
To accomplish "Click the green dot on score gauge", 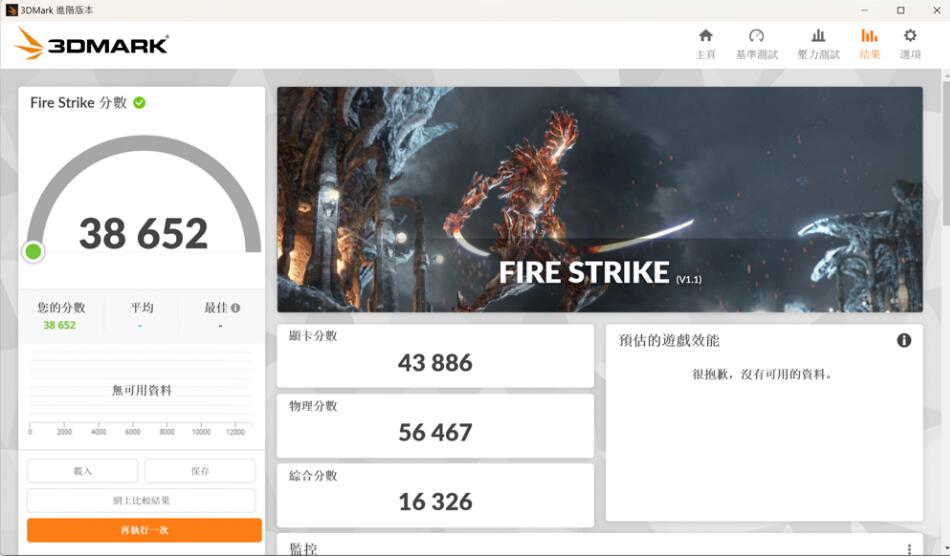I will click(33, 251).
